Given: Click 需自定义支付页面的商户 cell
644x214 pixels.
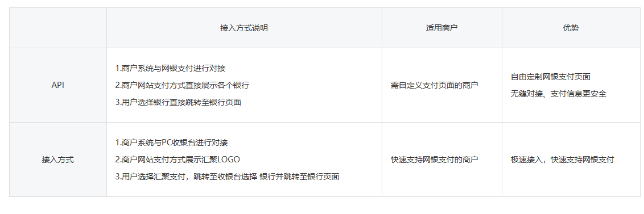Looking at the screenshot, I should coord(435,85).
